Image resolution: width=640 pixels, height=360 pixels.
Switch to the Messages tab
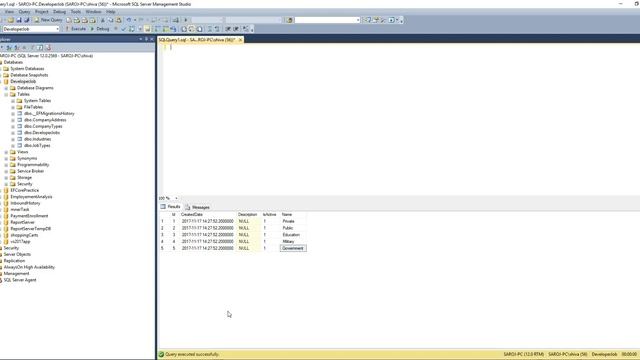coord(198,207)
